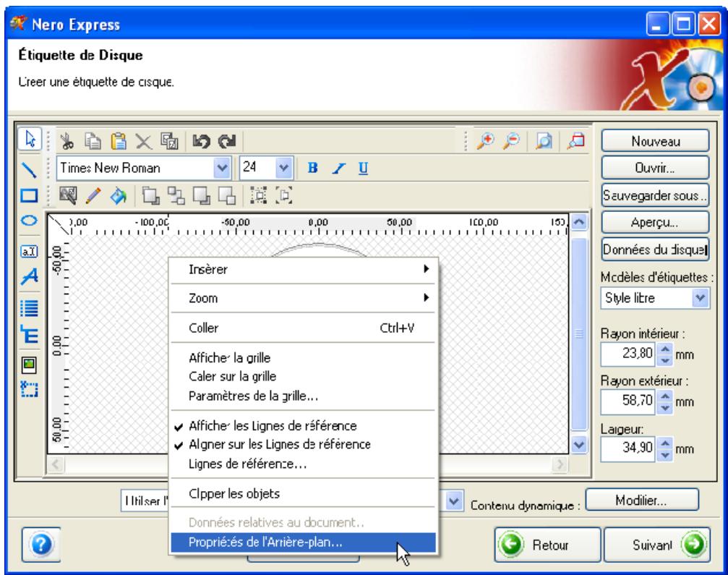The height and width of the screenshot is (575, 728).
Task: Zoom out with magnifier minus
Action: pyautogui.click(x=512, y=141)
